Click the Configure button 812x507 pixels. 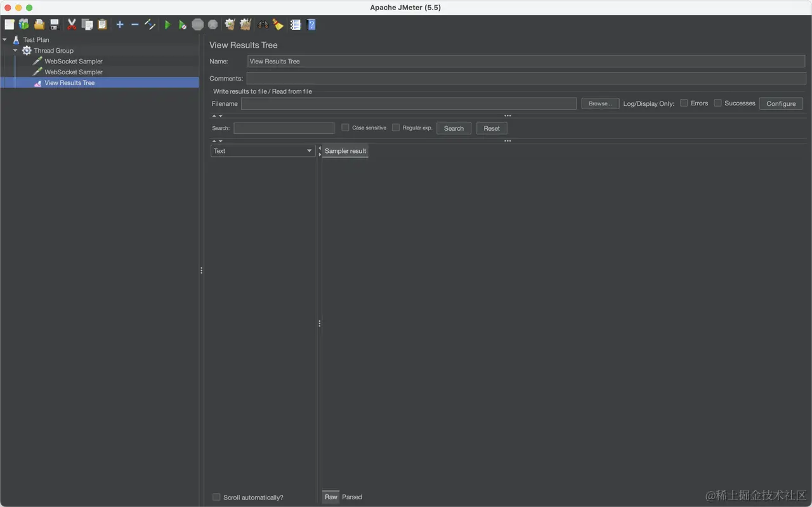point(781,103)
